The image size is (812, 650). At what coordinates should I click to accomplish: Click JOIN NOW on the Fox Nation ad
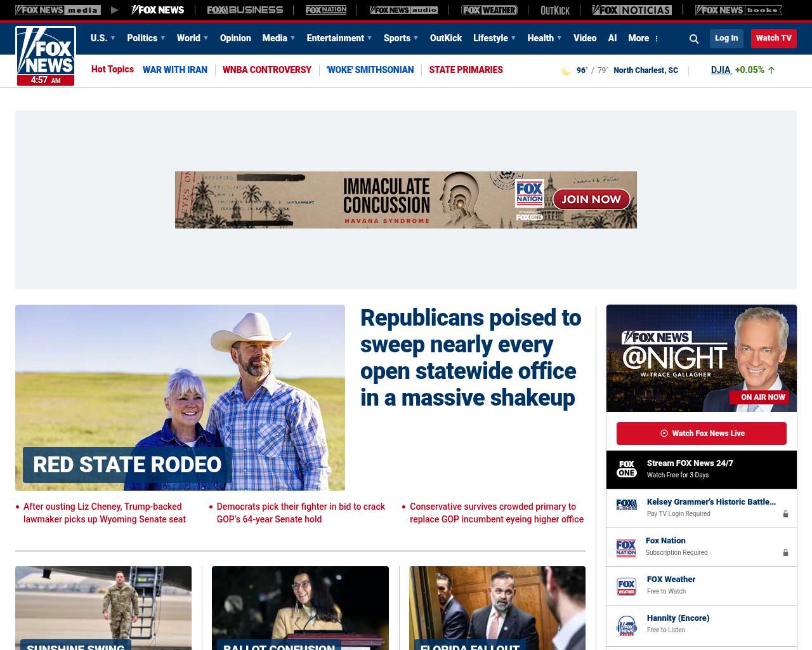click(591, 199)
